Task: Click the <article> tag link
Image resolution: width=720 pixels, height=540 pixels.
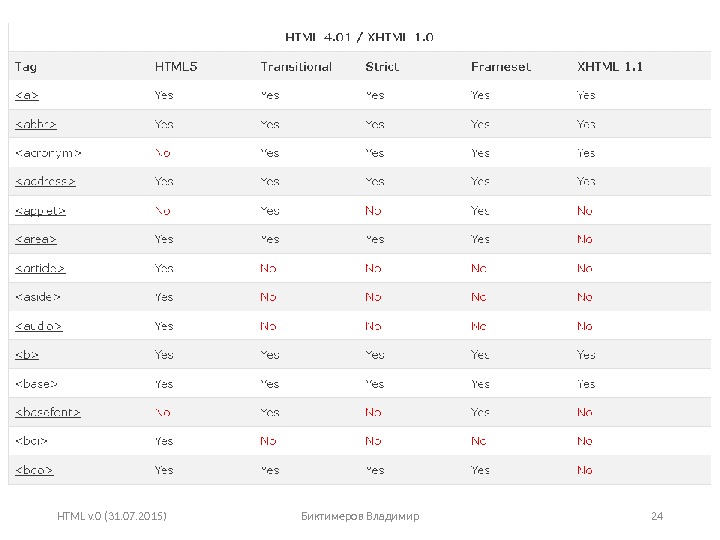Action: [x=40, y=268]
